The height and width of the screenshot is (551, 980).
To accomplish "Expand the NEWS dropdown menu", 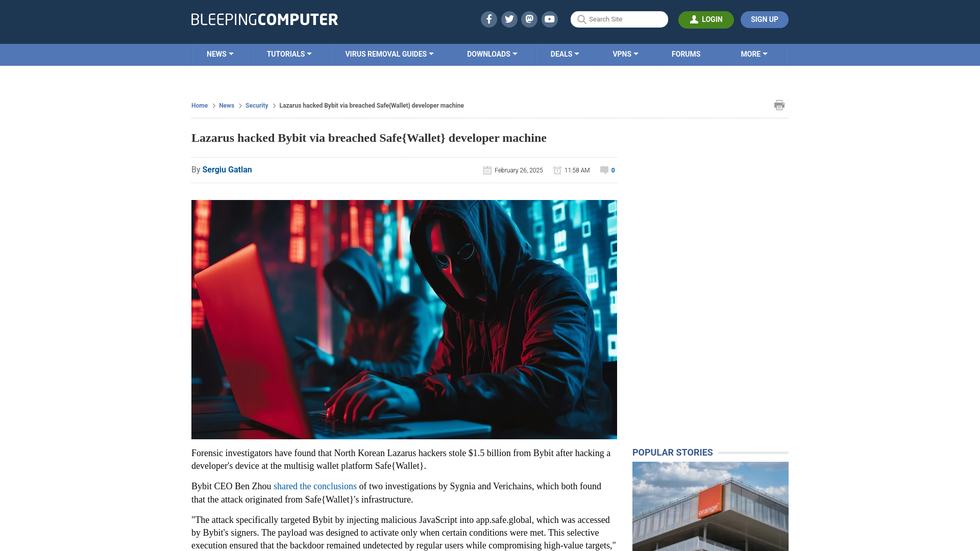I will (219, 54).
